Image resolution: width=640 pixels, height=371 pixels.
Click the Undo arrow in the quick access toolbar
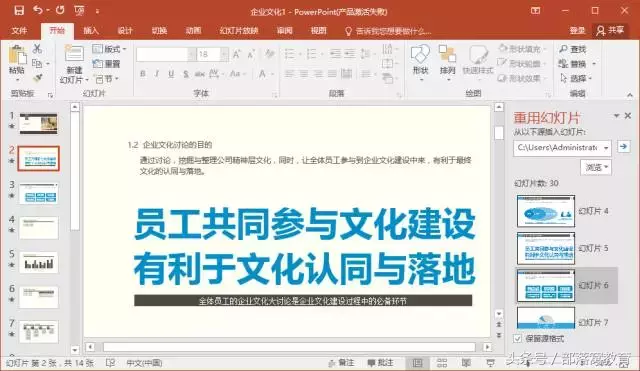click(x=38, y=10)
